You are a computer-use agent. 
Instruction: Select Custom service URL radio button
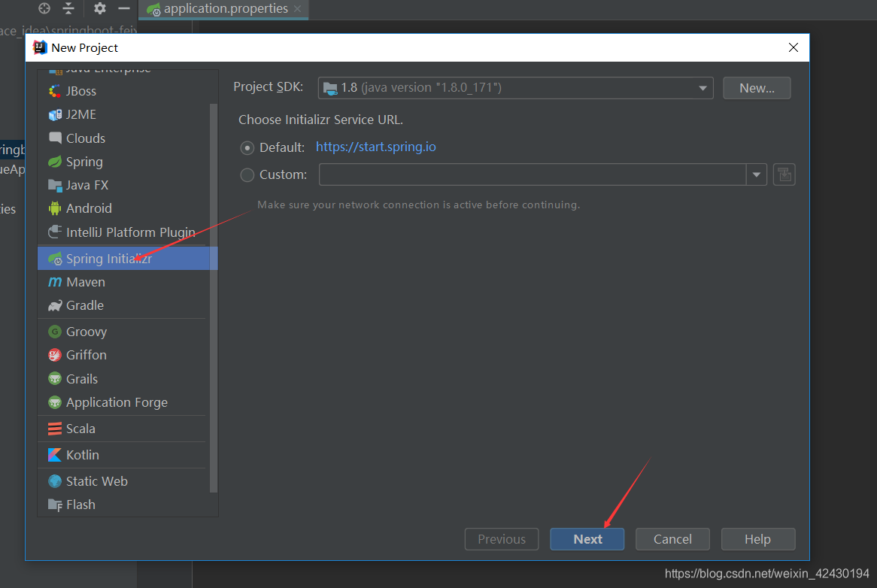coord(247,175)
